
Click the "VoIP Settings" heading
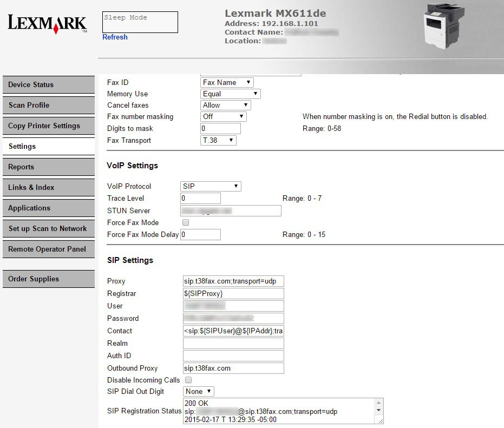point(133,166)
